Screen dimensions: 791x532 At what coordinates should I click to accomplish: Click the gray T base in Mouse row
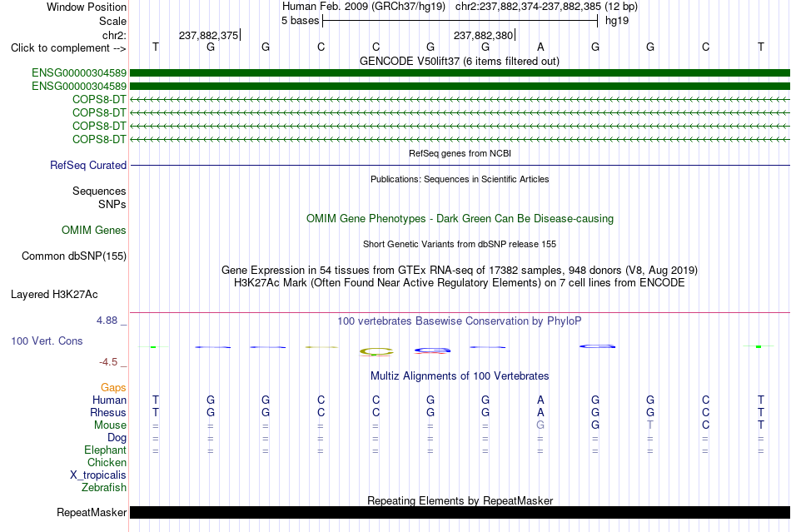point(650,425)
